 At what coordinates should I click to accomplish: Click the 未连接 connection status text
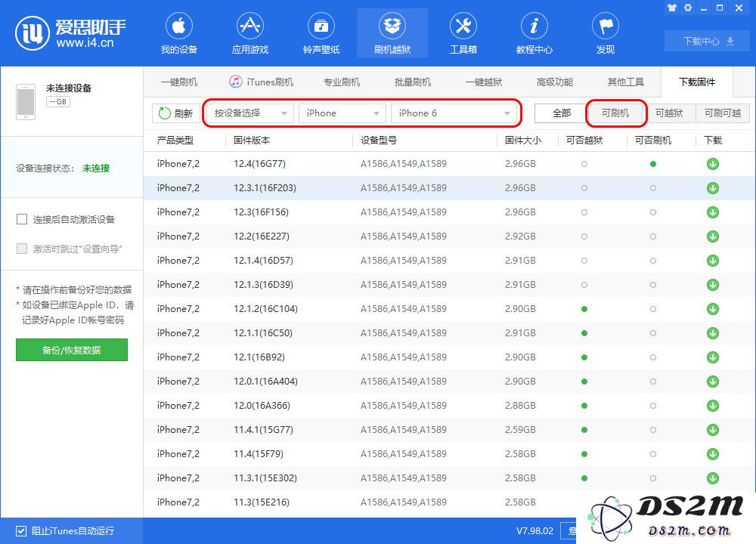click(x=96, y=168)
